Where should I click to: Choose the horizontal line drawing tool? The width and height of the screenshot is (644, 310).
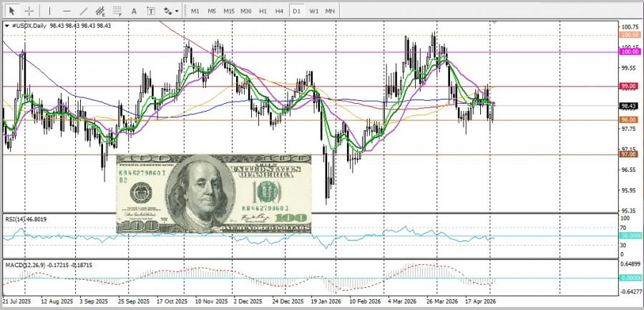click(x=67, y=11)
